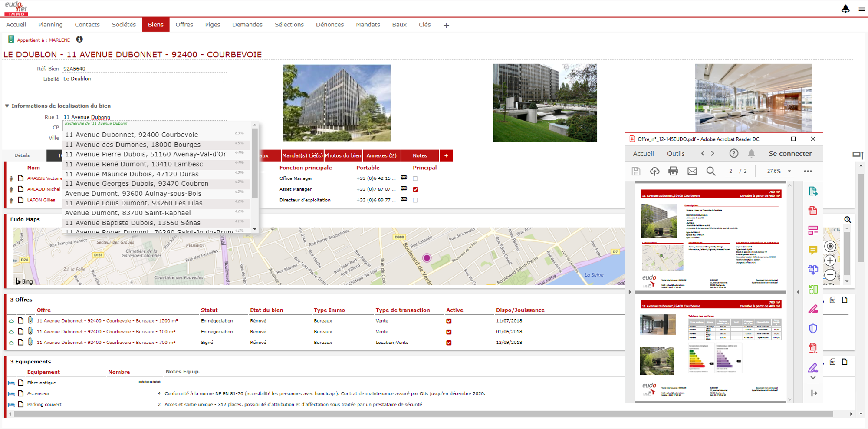Click the suggestion list scroll-down arrow

255,229
